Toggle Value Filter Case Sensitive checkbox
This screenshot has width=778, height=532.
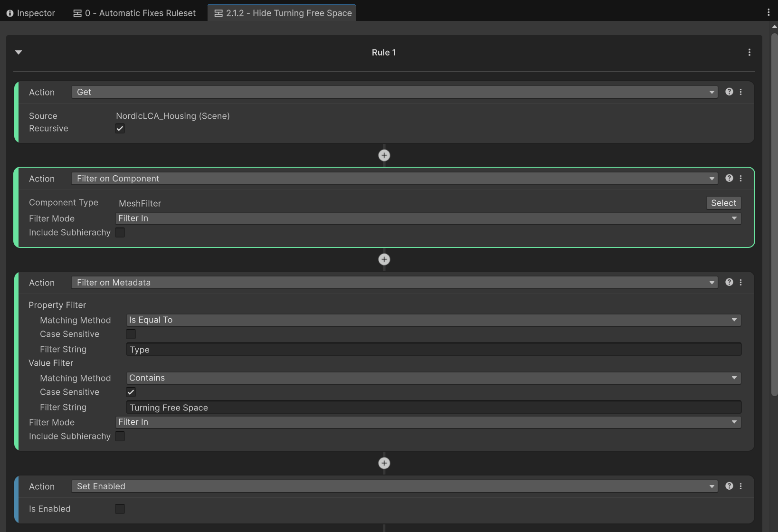pos(131,392)
